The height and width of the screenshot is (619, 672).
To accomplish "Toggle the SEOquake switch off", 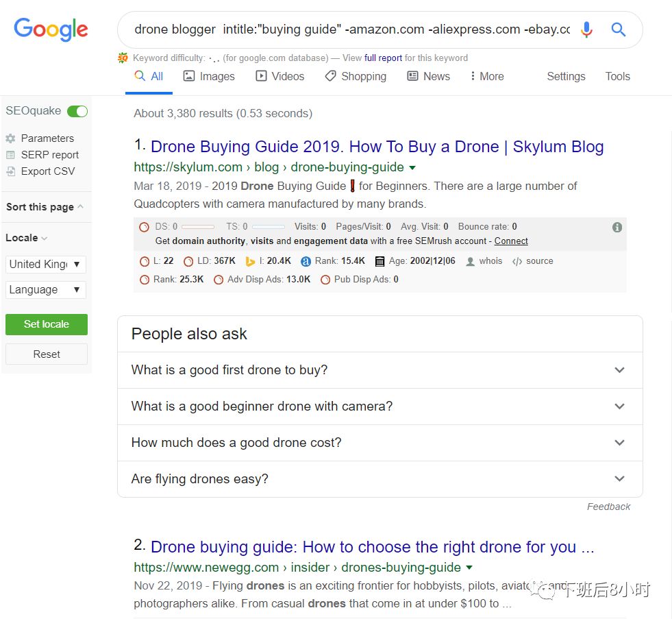I will click(77, 111).
